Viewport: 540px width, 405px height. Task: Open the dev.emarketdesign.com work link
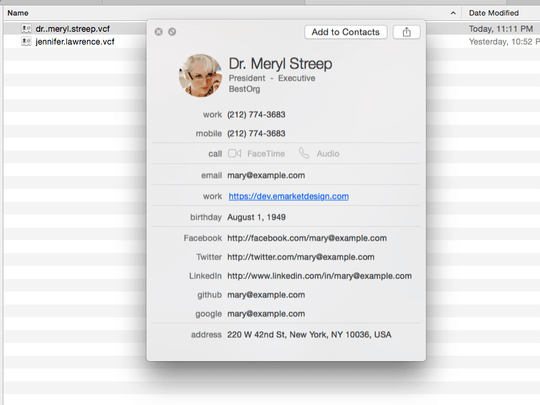tap(289, 196)
